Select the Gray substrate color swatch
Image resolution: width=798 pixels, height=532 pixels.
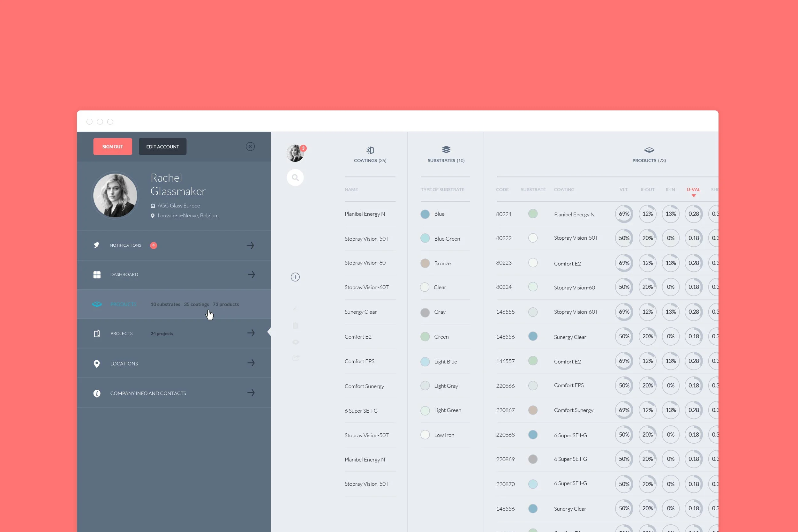pyautogui.click(x=425, y=312)
